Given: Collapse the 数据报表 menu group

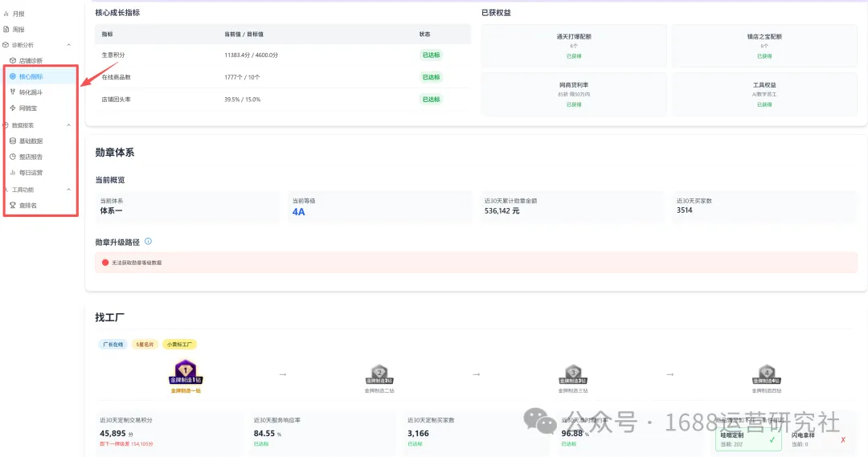Looking at the screenshot, I should pos(68,125).
